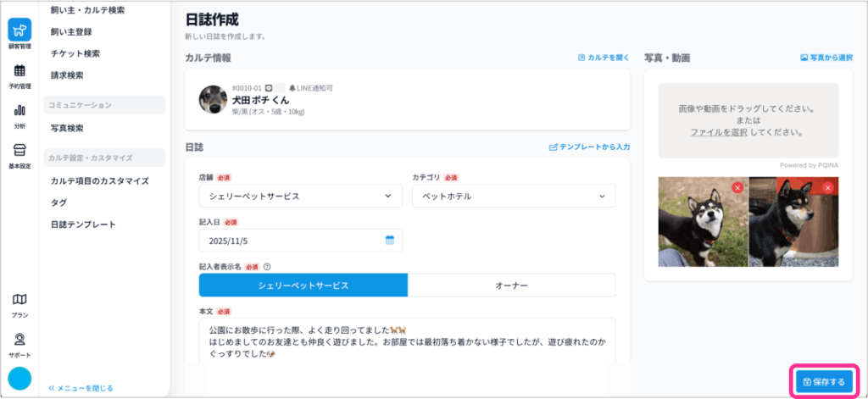Open プラン map icon in sidebar
Viewport: 868px width, 399px height.
(x=19, y=303)
